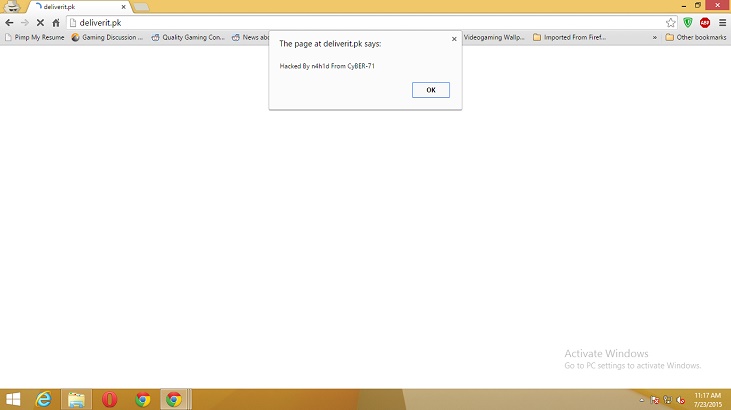Open Gaming Discussion bookmark
This screenshot has height=410, width=731.
108,37
